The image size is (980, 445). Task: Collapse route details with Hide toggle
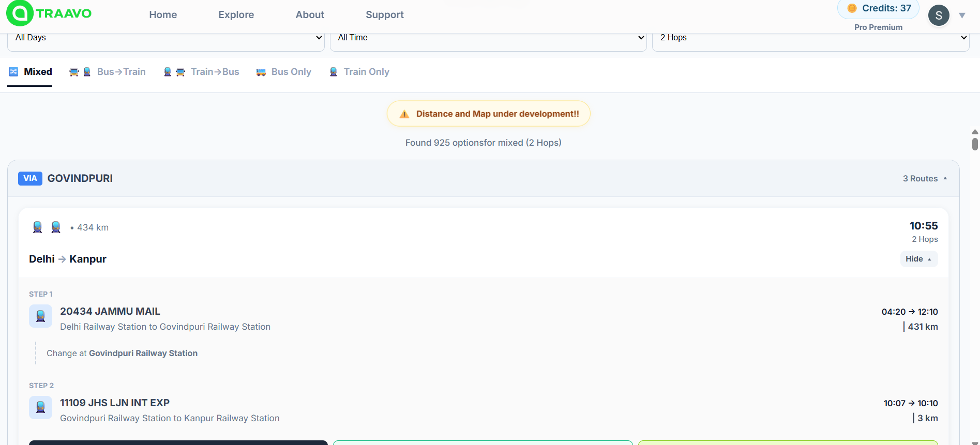pos(918,259)
